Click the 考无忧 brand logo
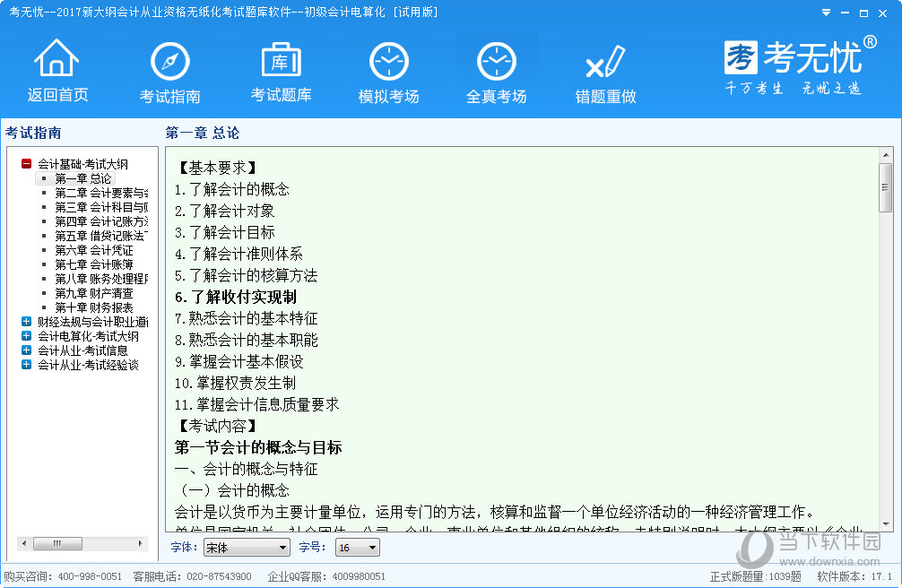The image size is (902, 588). tap(794, 65)
